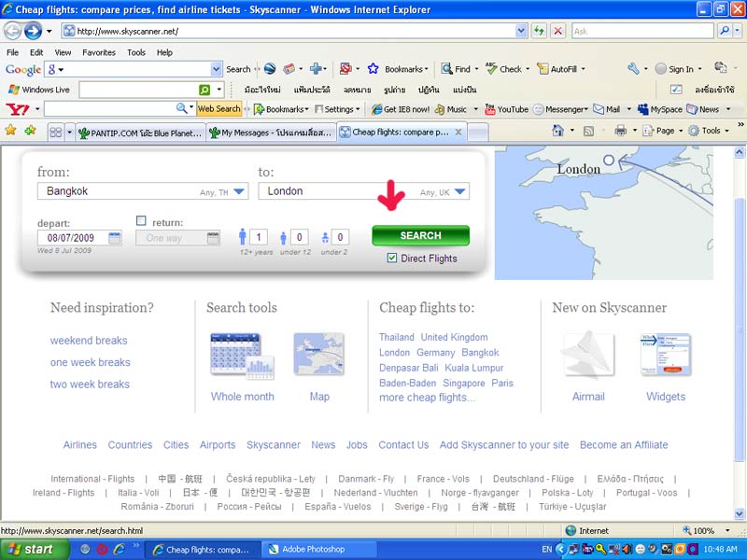Open the View menu
747x560 pixels.
(x=63, y=52)
